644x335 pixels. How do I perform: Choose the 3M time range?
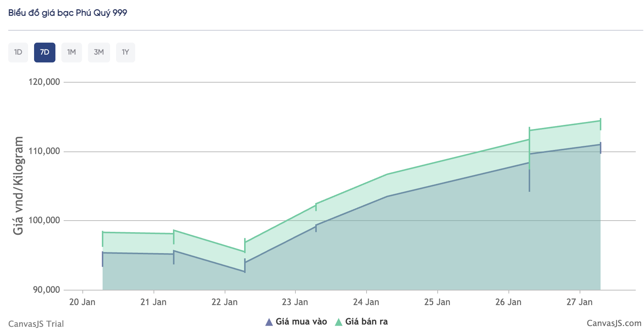tap(99, 52)
